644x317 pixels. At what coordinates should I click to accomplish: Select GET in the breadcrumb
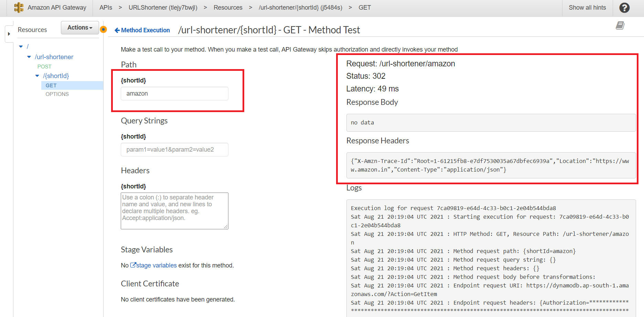point(365,8)
